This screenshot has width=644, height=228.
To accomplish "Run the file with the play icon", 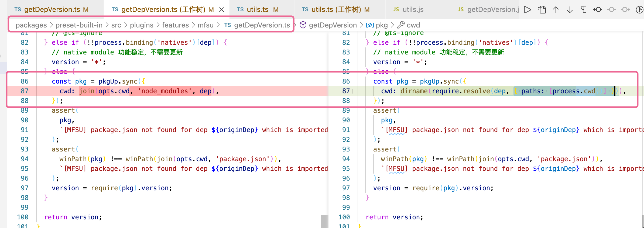I will [527, 10].
